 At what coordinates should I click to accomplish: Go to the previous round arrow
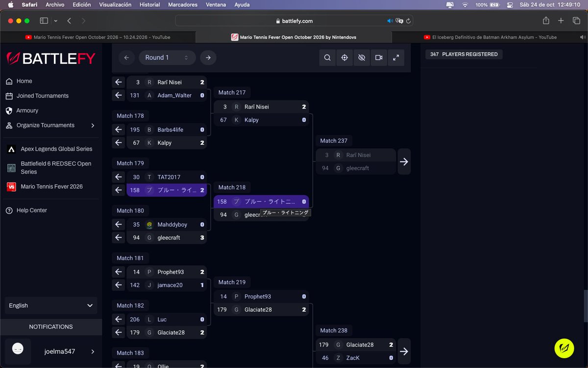click(x=126, y=57)
